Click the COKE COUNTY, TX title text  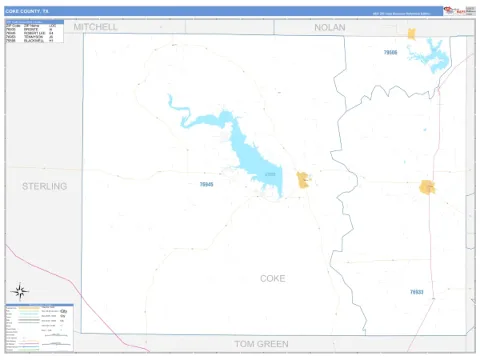point(27,11)
